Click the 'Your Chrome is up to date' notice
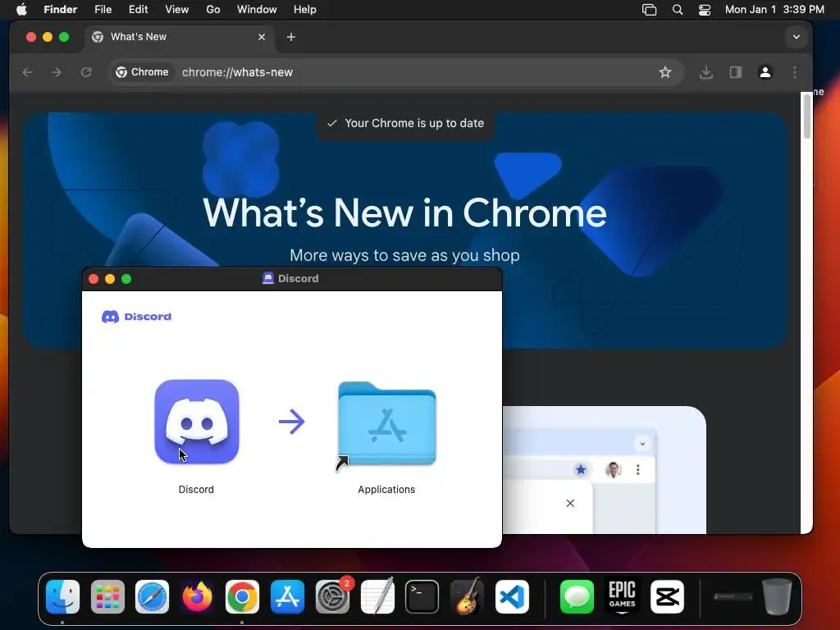The height and width of the screenshot is (630, 840). point(405,123)
